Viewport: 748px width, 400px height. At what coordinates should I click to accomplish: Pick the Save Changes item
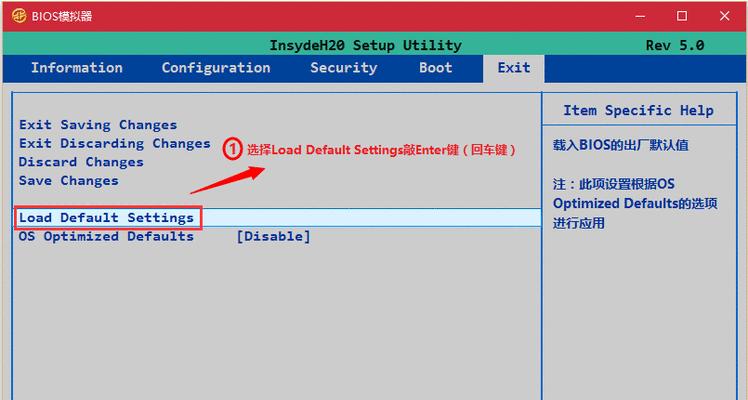click(x=69, y=181)
